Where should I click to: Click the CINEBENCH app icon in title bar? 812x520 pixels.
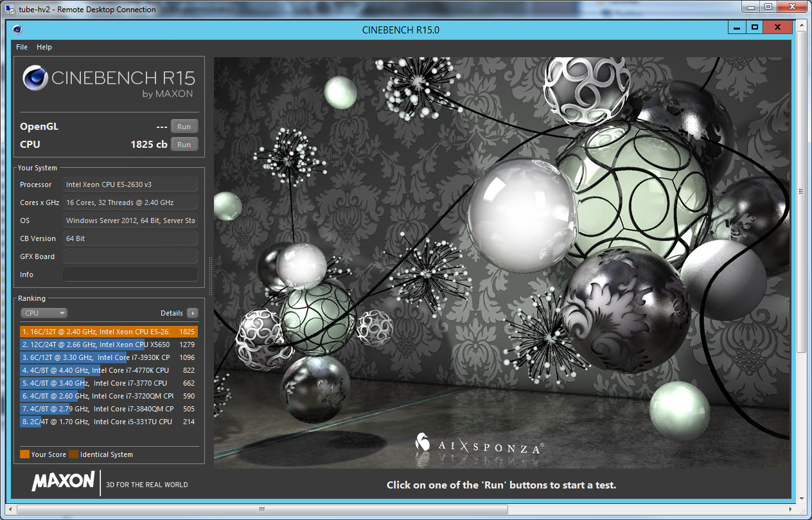point(17,29)
